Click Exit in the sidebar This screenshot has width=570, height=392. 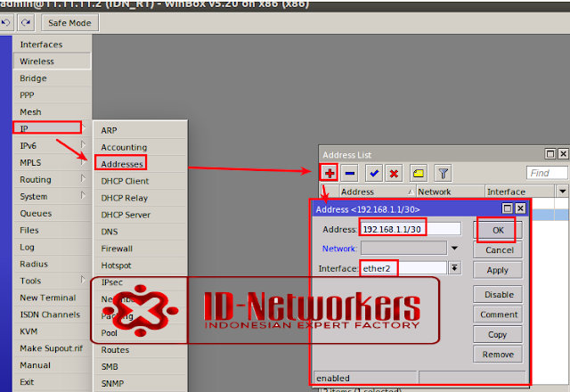[52, 382]
